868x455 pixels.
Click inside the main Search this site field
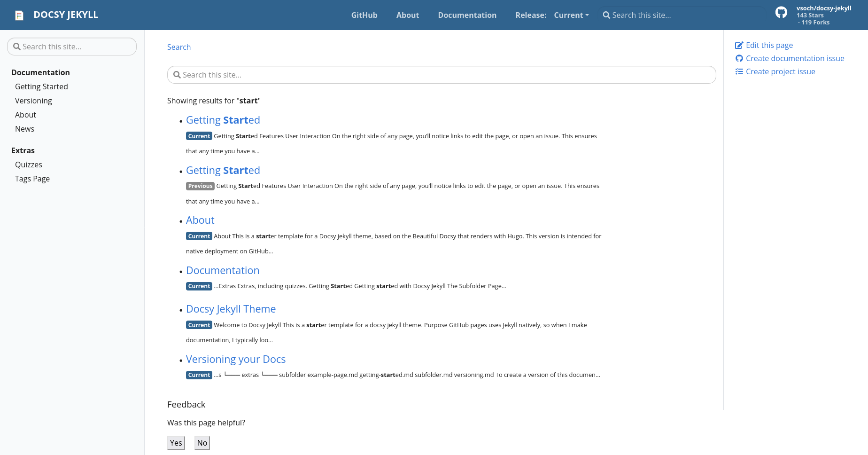(441, 74)
